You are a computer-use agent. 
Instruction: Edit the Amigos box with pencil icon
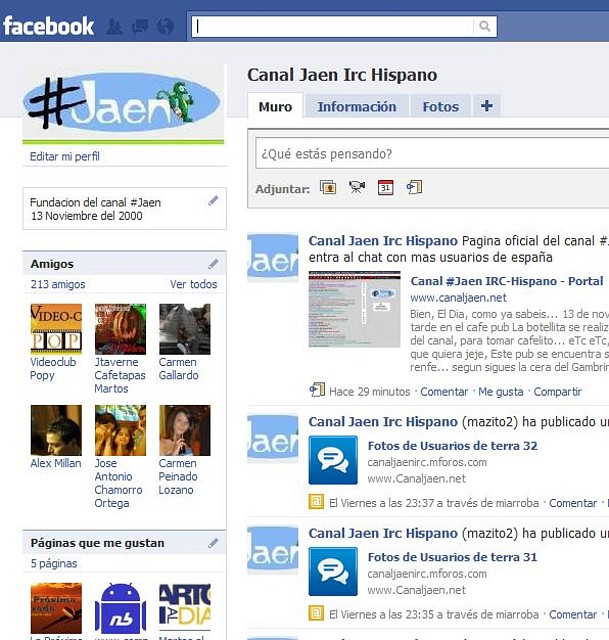point(213,264)
